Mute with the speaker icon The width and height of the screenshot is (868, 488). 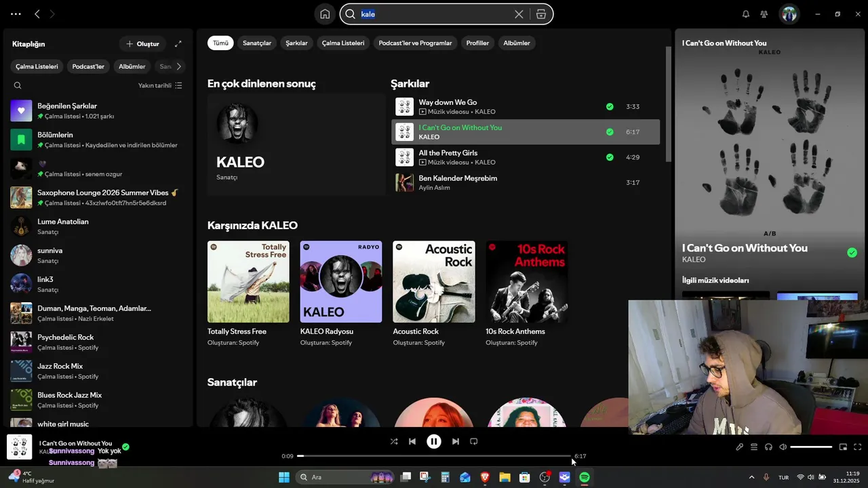(783, 447)
